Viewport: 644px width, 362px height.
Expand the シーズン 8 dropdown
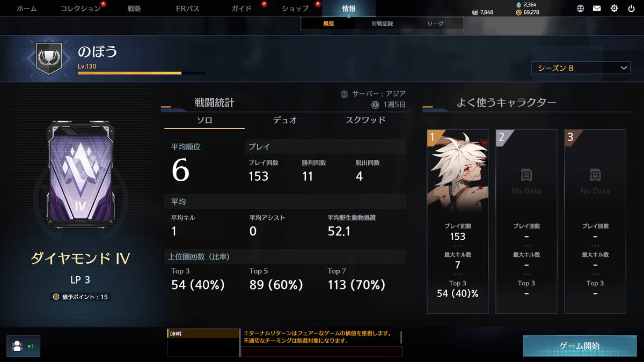click(x=581, y=68)
